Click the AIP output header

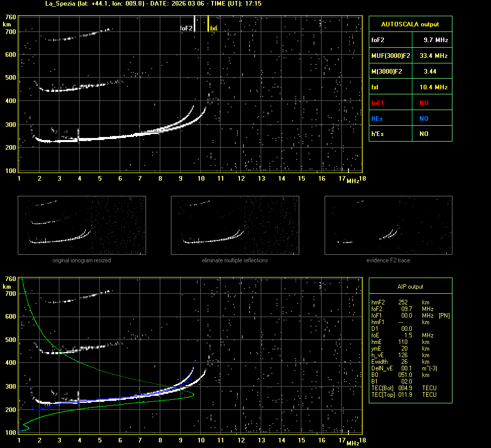[x=410, y=287]
